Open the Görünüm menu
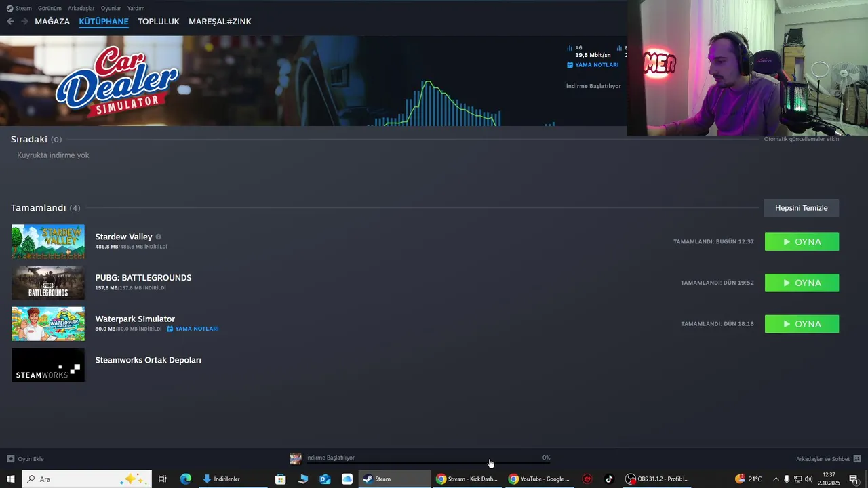 pos(50,8)
